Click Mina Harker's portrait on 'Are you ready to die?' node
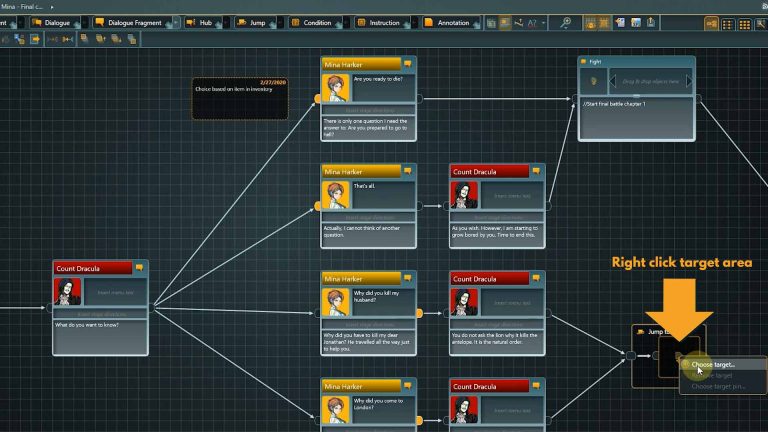Image resolution: width=768 pixels, height=432 pixels. coord(336,88)
